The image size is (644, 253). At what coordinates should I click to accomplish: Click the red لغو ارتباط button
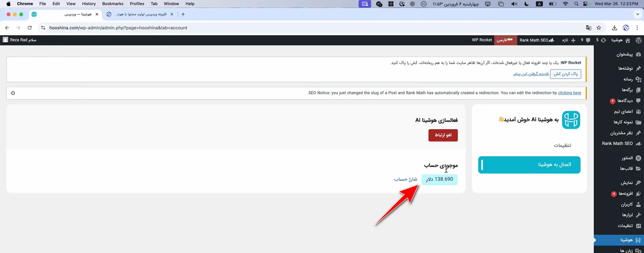click(443, 135)
